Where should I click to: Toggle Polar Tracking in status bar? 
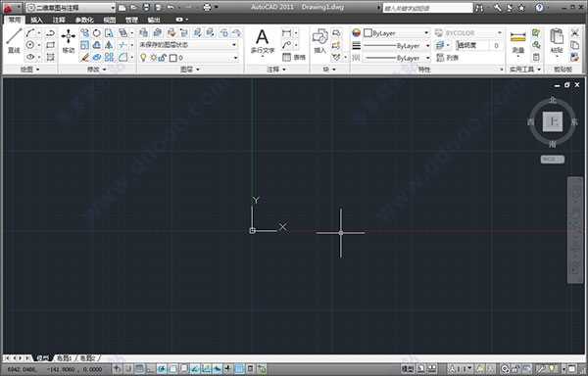point(162,369)
